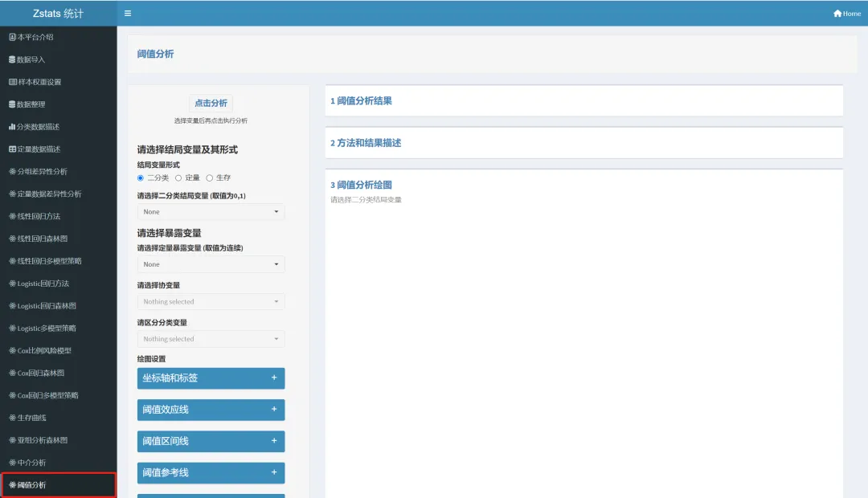Expand the 坐标轴和标签 panel
This screenshot has width=868, height=498.
tap(211, 378)
